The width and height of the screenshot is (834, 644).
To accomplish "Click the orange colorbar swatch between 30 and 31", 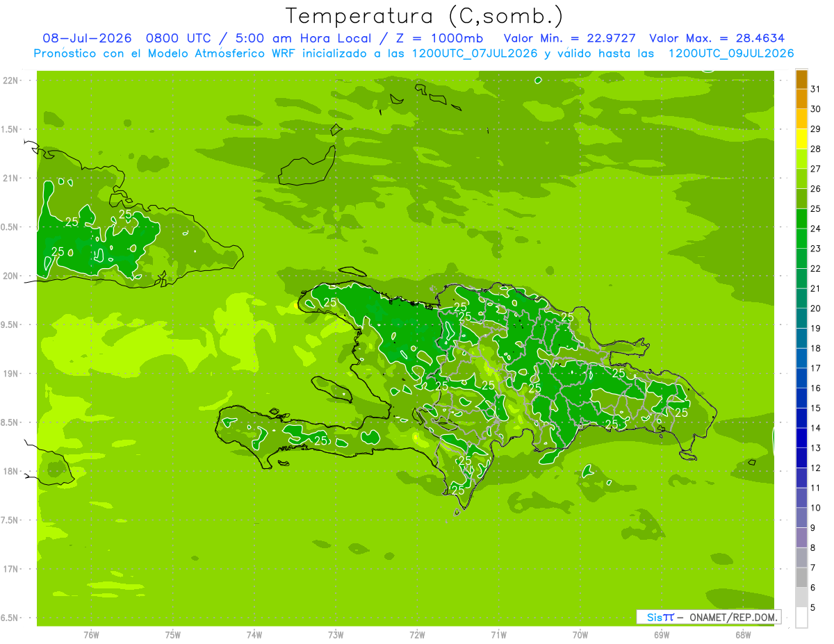I will tap(801, 99).
